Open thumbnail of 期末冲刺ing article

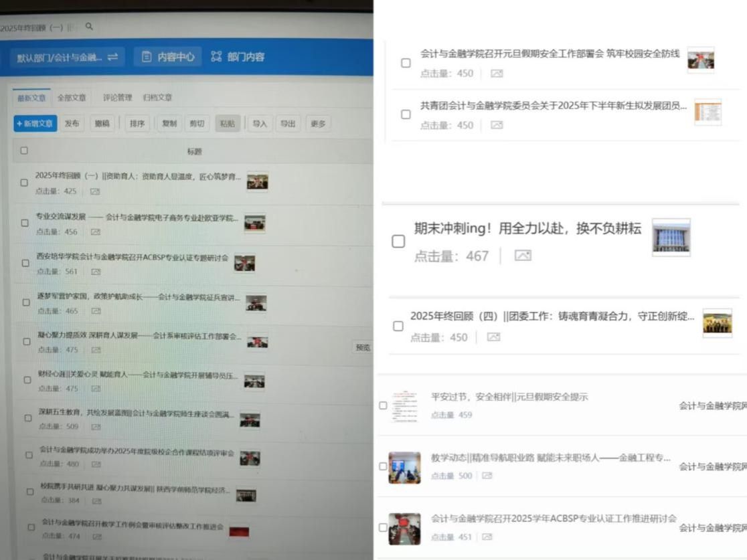coord(671,238)
